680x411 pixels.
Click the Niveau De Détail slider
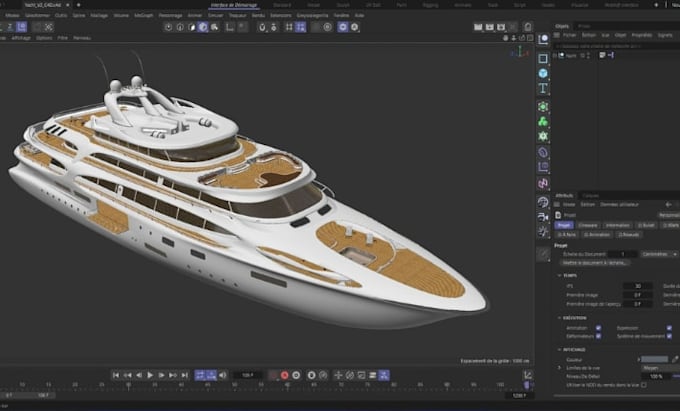coord(676,376)
